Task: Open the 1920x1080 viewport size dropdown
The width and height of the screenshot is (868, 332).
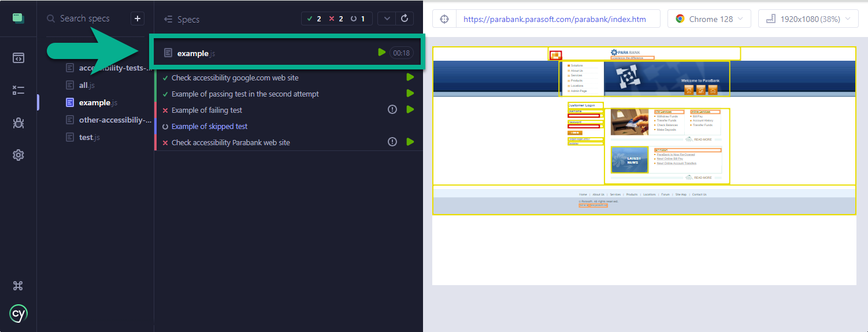Action: (808, 19)
